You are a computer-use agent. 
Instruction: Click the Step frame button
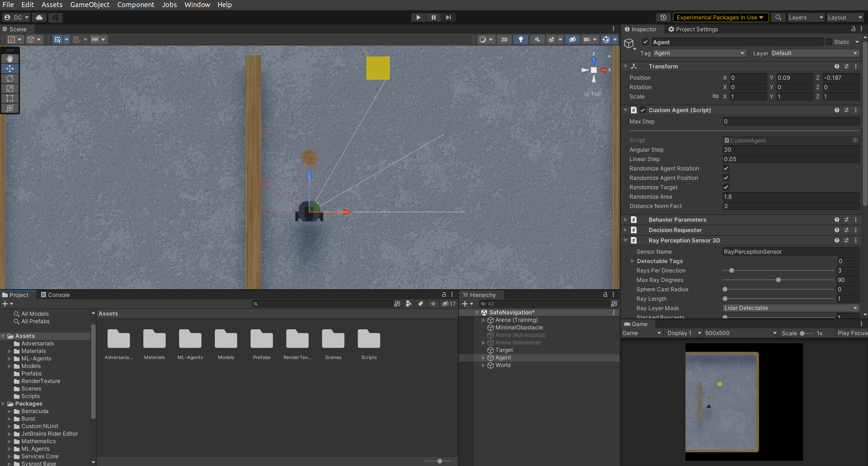tap(448, 17)
